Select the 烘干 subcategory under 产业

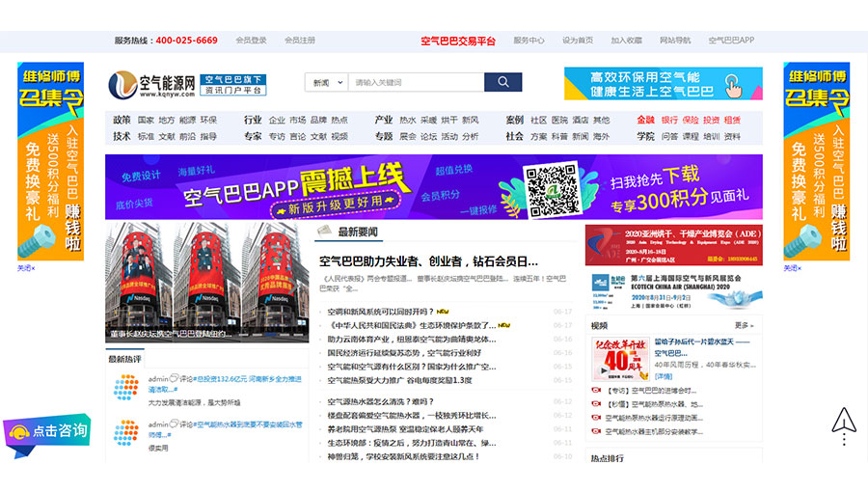click(448, 120)
